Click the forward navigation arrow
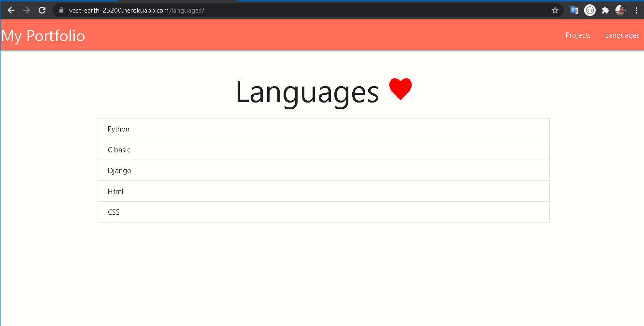This screenshot has width=644, height=326. click(x=27, y=10)
